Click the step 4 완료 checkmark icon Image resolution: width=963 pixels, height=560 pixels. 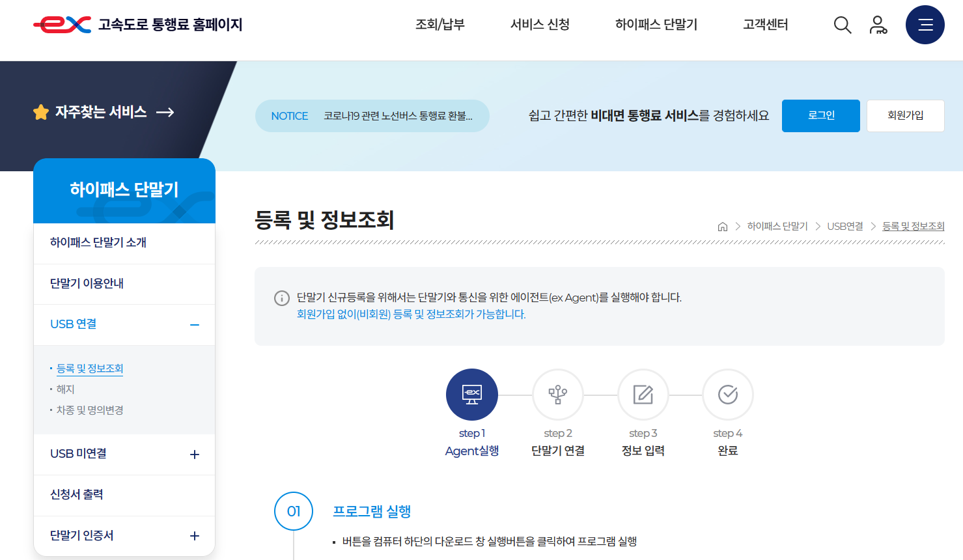tap(727, 394)
